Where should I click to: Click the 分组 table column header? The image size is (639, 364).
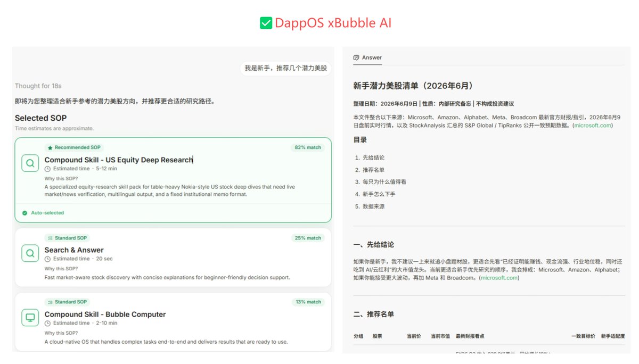coord(358,336)
